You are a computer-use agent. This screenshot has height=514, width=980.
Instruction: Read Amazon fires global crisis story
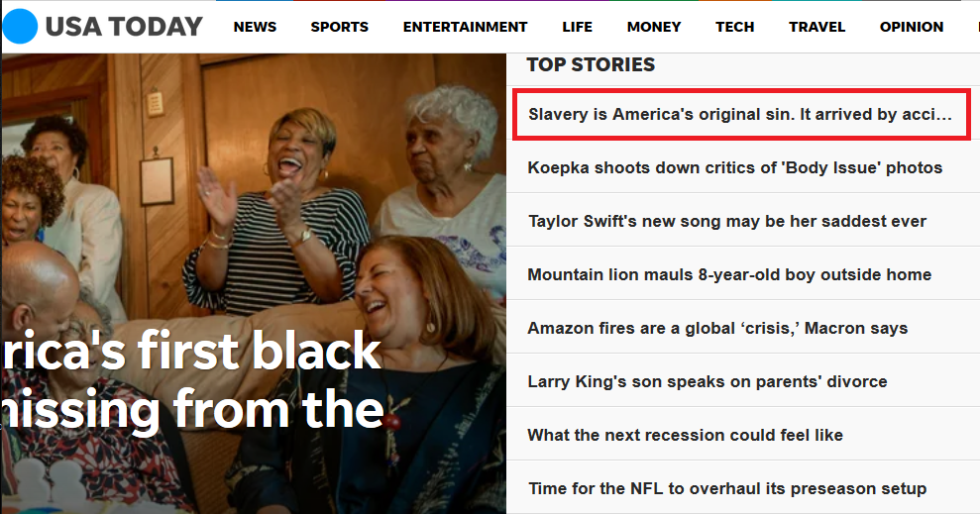(x=717, y=328)
